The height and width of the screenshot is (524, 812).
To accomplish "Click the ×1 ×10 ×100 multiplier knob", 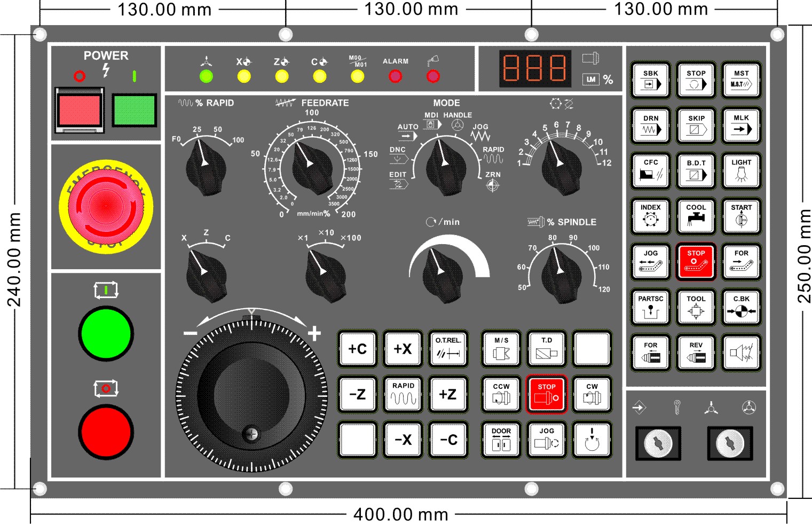I will click(326, 275).
